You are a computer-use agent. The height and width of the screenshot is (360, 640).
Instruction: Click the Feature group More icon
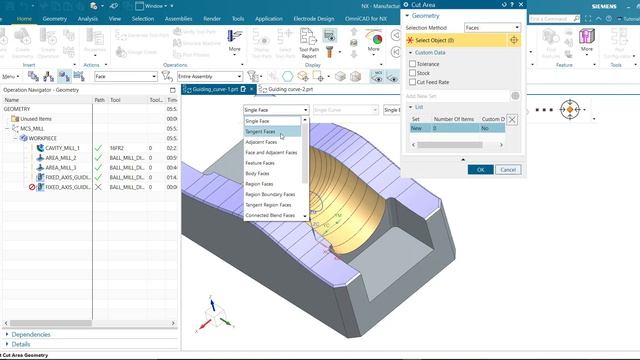pos(587,40)
